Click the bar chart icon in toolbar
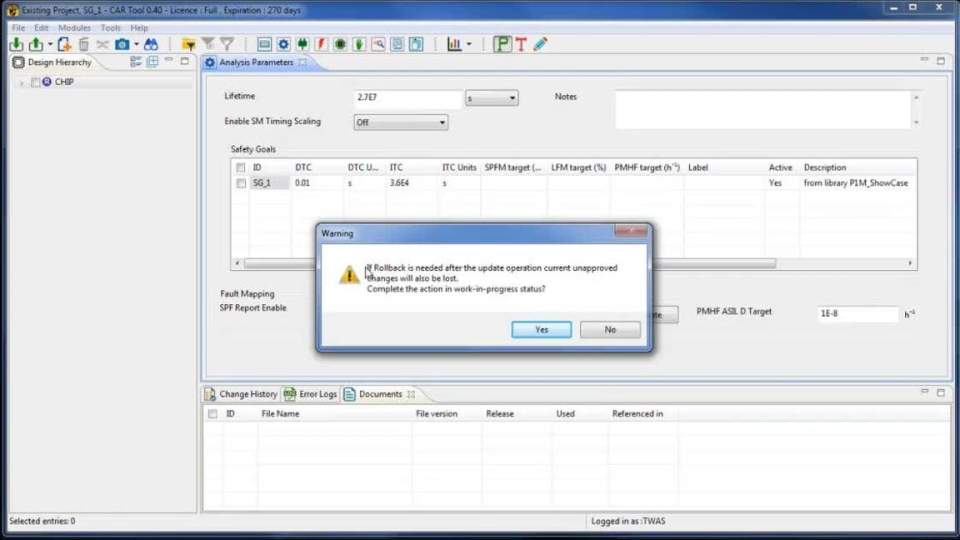Viewport: 960px width, 540px height. (x=454, y=45)
